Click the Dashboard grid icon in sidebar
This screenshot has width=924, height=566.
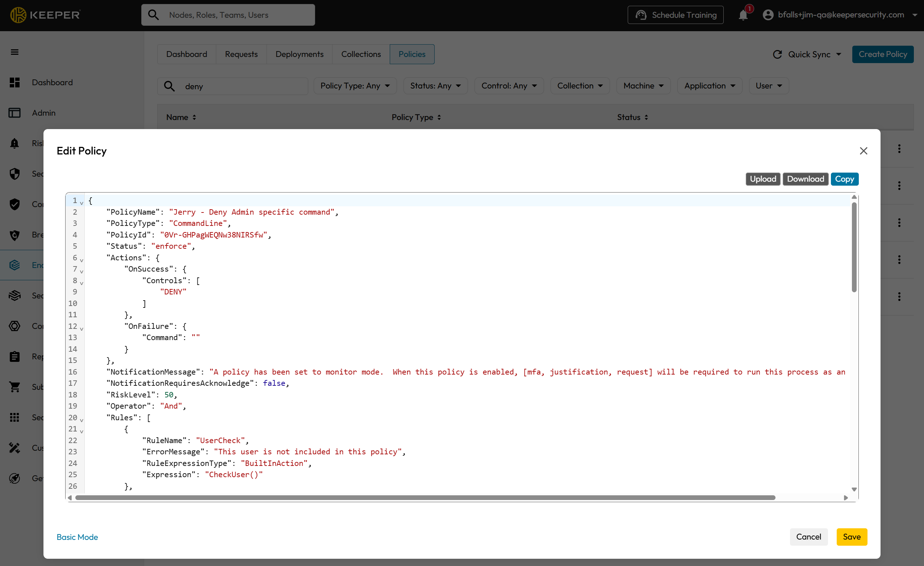tap(14, 82)
